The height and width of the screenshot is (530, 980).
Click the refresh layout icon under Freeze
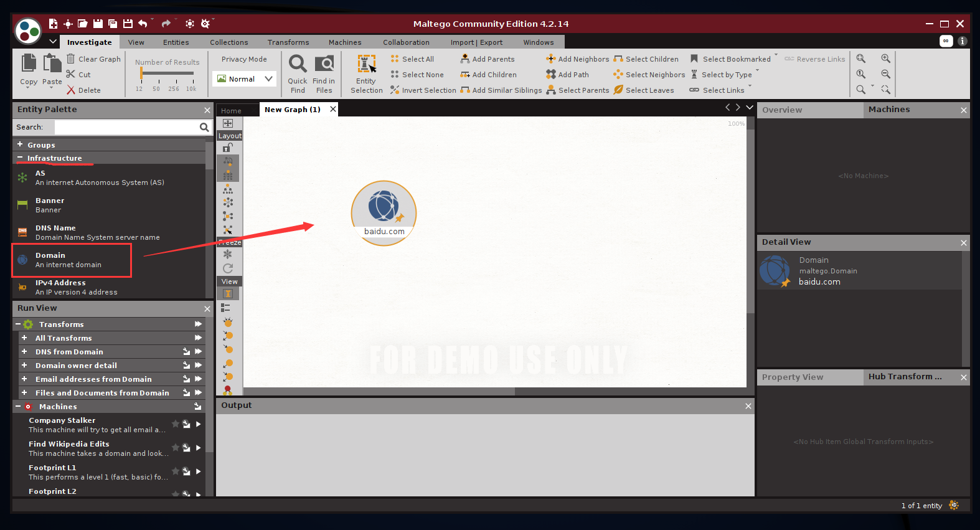[228, 268]
